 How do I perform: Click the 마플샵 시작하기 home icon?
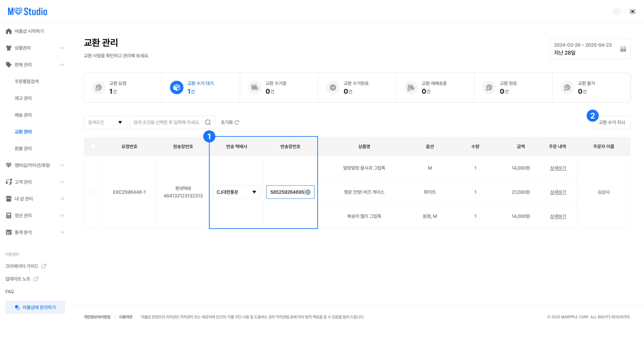[9, 31]
